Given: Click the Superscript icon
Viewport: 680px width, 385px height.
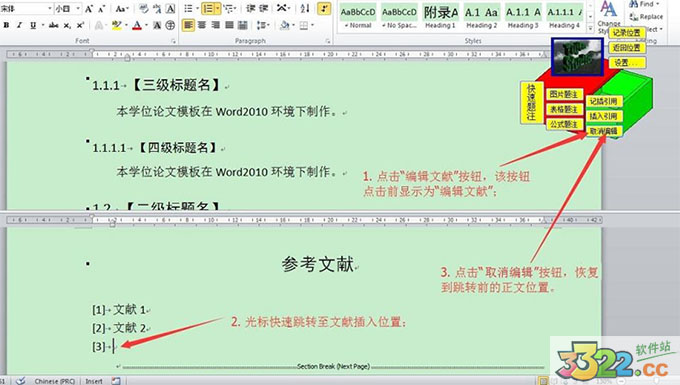Looking at the screenshot, I should 80,26.
